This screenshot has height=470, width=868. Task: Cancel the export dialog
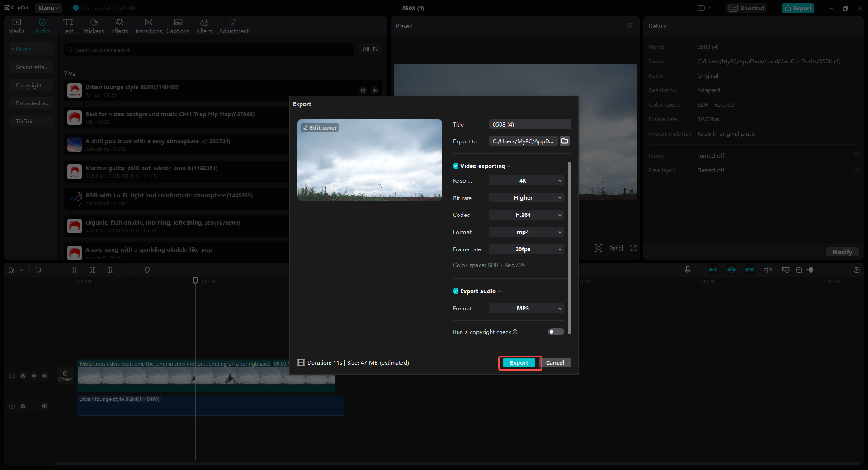click(556, 362)
